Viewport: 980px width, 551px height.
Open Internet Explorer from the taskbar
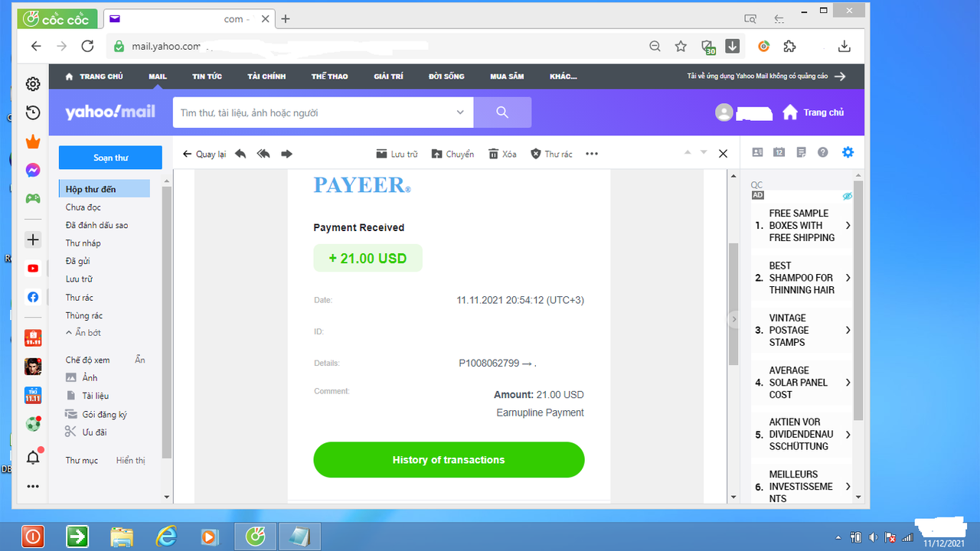pos(167,536)
